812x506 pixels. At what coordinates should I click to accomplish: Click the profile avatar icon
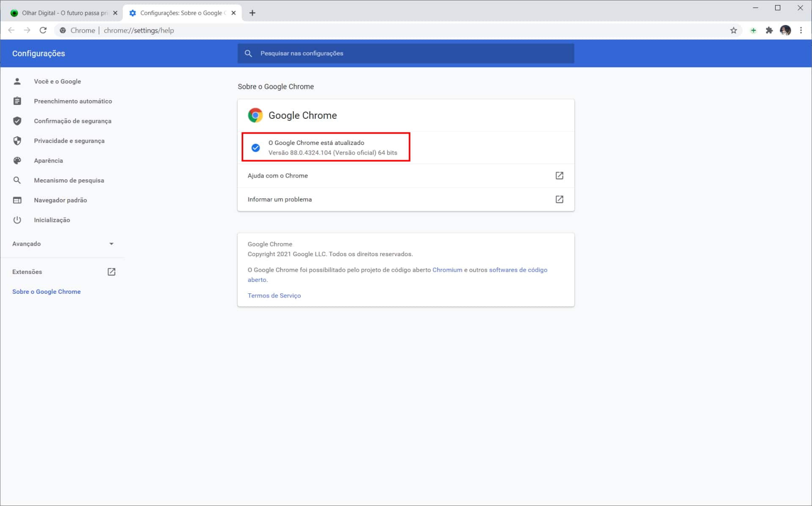click(785, 30)
